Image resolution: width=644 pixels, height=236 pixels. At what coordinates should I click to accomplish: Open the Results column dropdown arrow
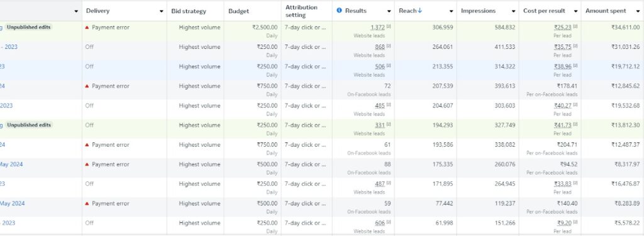(x=389, y=11)
